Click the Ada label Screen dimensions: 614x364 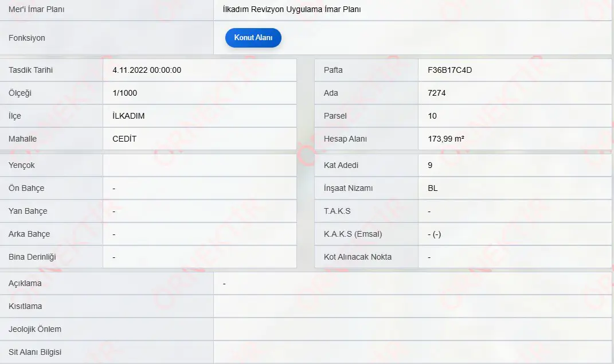pyautogui.click(x=331, y=93)
